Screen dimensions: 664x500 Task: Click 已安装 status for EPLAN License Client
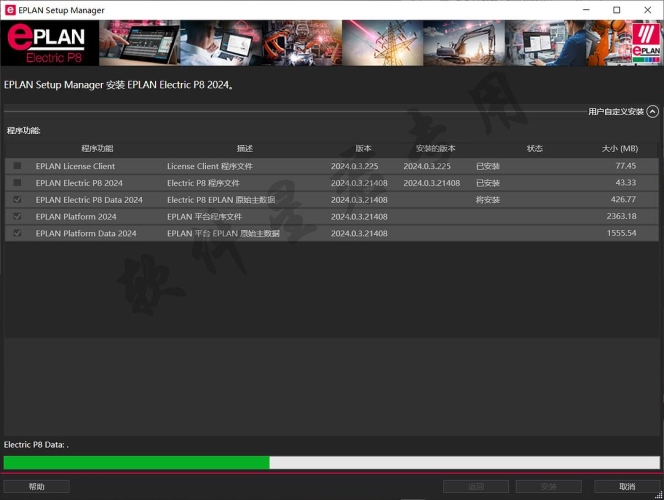click(x=487, y=166)
